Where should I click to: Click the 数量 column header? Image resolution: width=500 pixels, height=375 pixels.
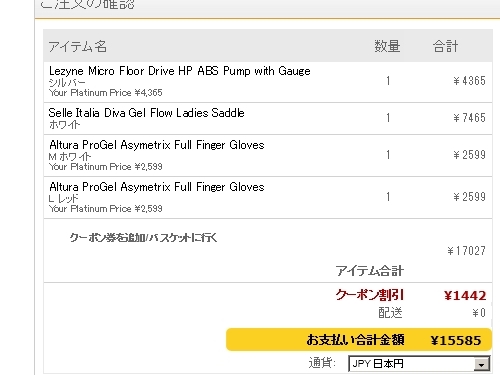coord(387,46)
